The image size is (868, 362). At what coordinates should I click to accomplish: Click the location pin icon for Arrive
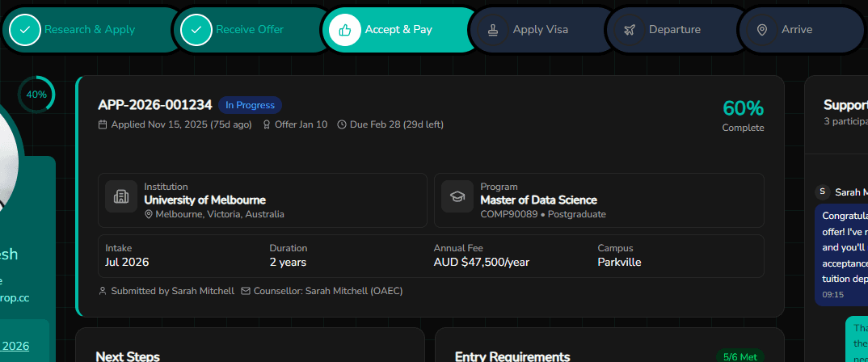pyautogui.click(x=761, y=30)
